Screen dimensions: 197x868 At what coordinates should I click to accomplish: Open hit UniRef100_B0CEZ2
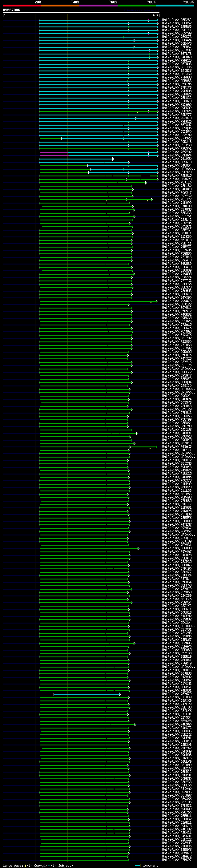[x=177, y=372]
